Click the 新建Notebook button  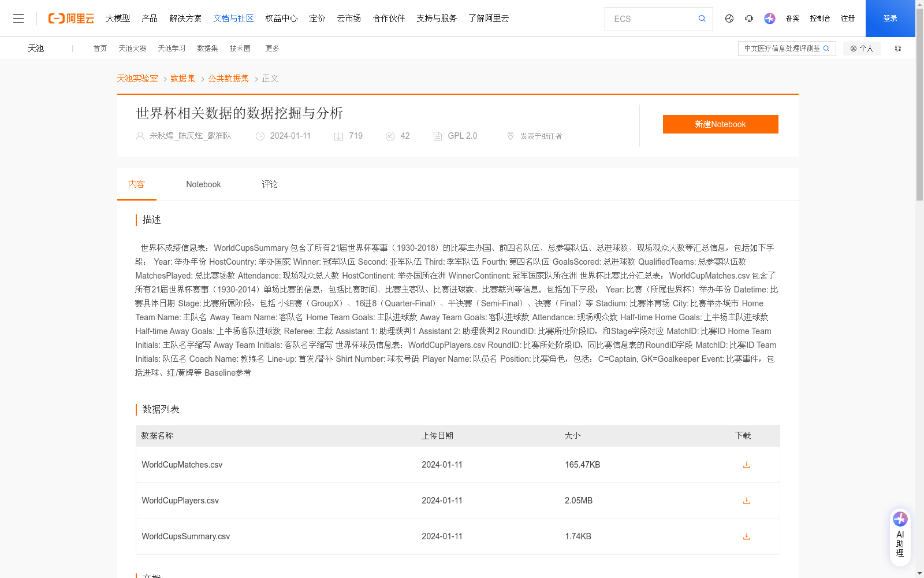click(x=720, y=124)
